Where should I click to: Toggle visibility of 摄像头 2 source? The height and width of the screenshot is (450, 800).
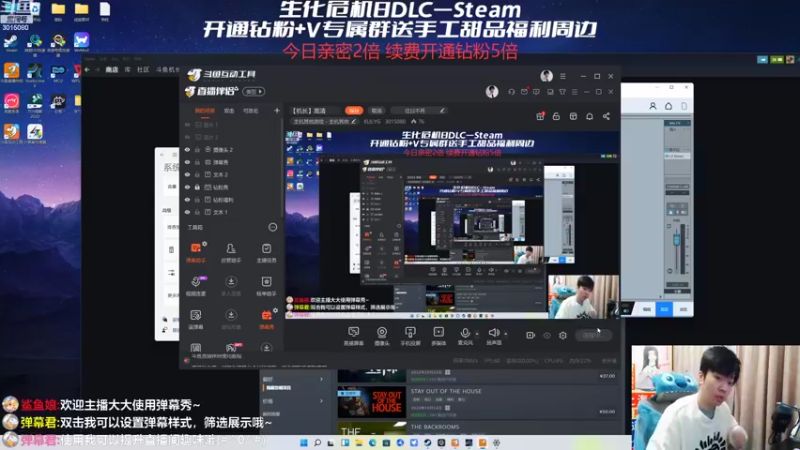tap(187, 149)
